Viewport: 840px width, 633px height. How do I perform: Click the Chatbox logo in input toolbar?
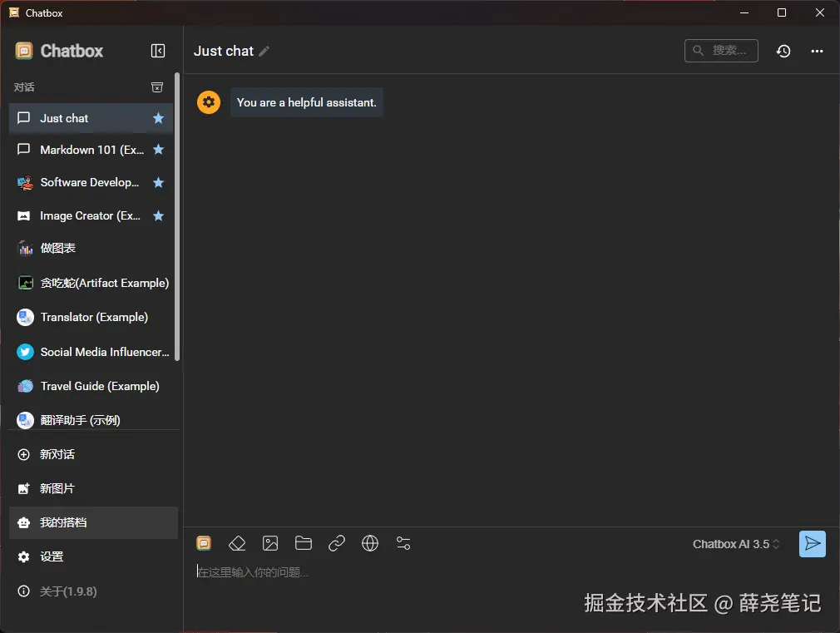(204, 543)
